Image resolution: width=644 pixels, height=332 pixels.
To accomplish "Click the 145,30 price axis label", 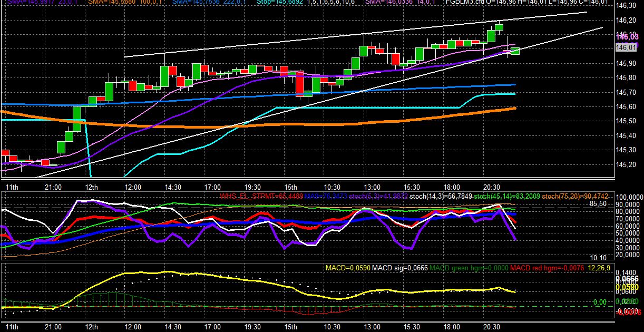I will pyautogui.click(x=625, y=150).
